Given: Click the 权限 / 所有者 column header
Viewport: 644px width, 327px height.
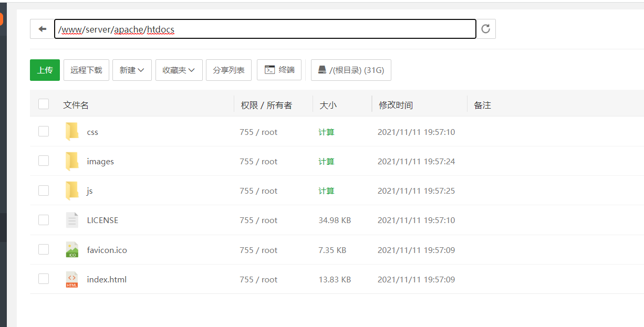Looking at the screenshot, I should (266, 105).
